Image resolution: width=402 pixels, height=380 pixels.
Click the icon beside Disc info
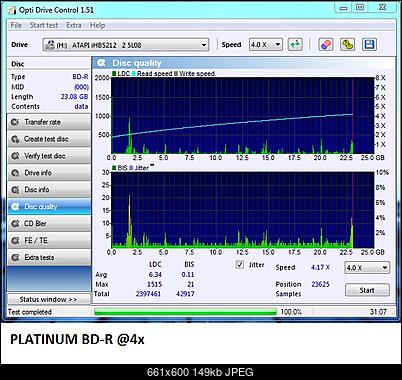click(15, 190)
